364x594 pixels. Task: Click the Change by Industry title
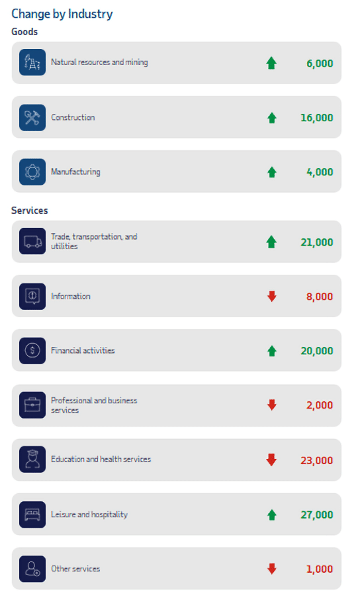[x=62, y=14]
